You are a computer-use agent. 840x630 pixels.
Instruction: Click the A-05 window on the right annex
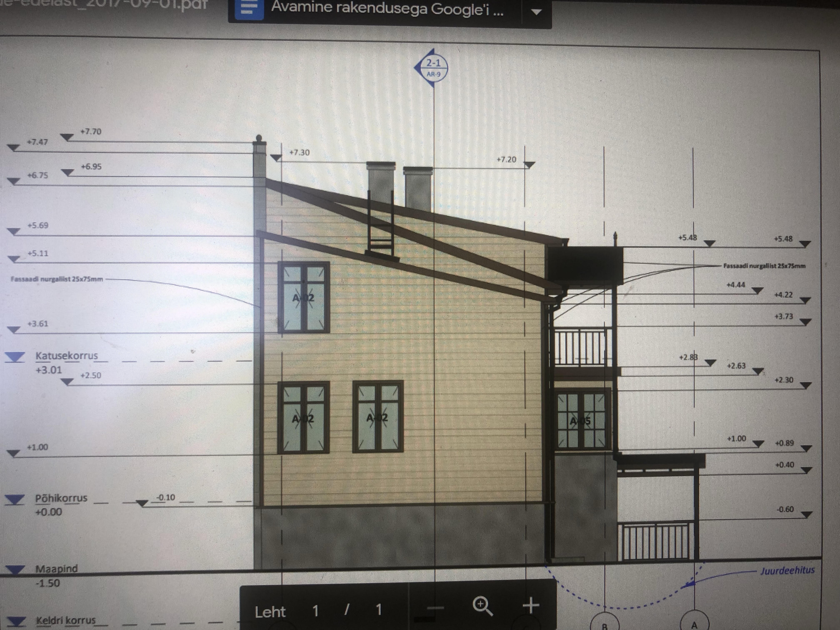(x=581, y=420)
